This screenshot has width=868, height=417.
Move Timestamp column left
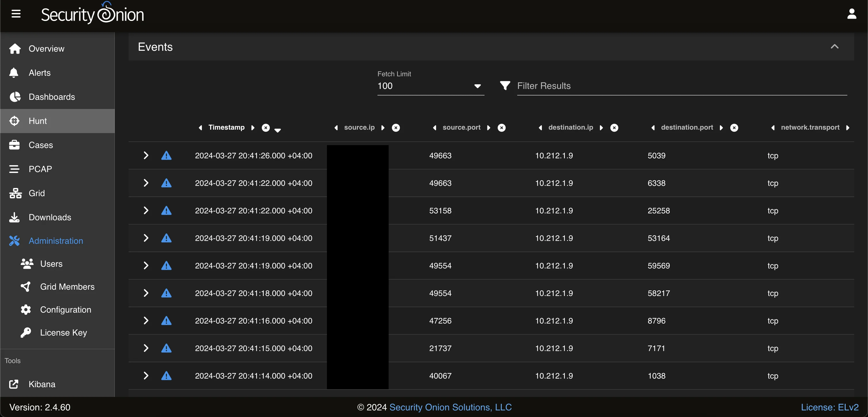click(200, 128)
